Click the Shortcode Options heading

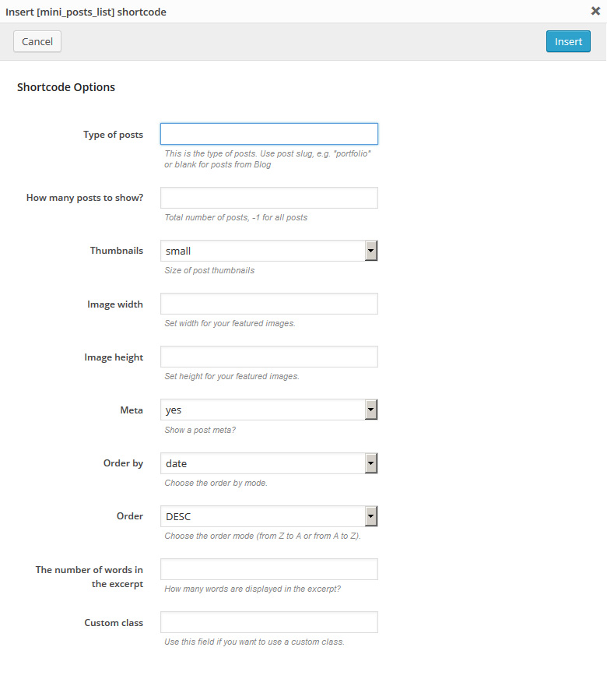(x=66, y=87)
